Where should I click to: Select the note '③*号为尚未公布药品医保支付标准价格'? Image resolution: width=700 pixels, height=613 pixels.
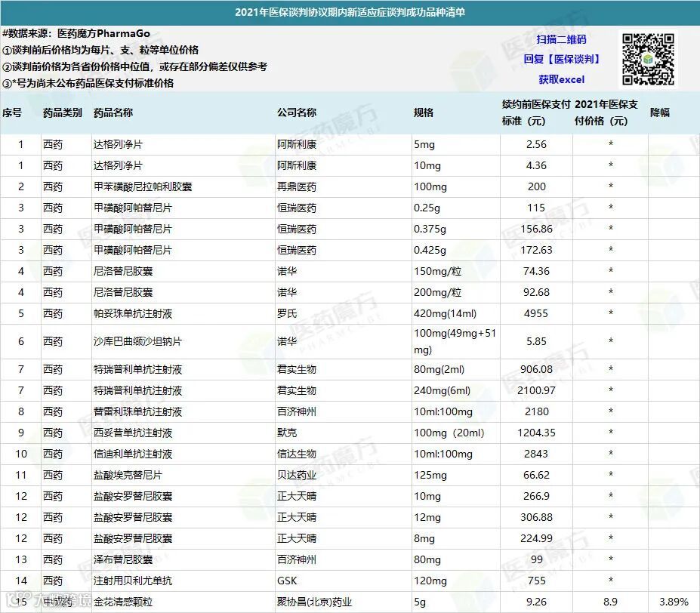click(x=88, y=83)
